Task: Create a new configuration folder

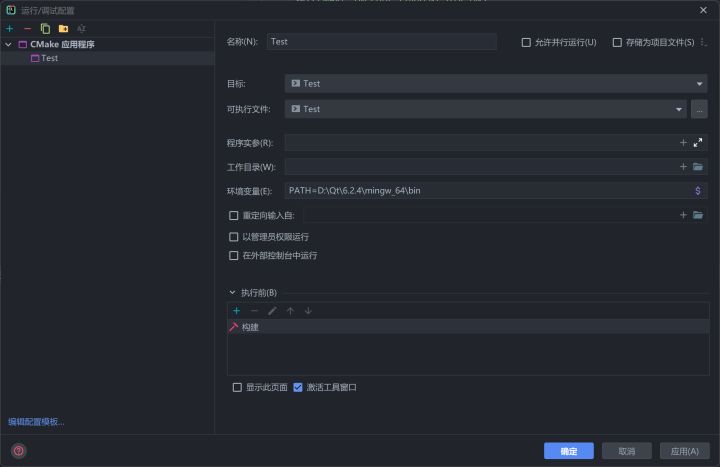Action: pos(63,28)
